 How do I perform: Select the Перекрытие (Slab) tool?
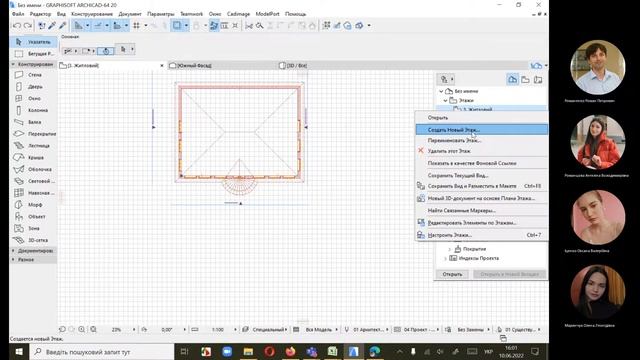coord(33,134)
